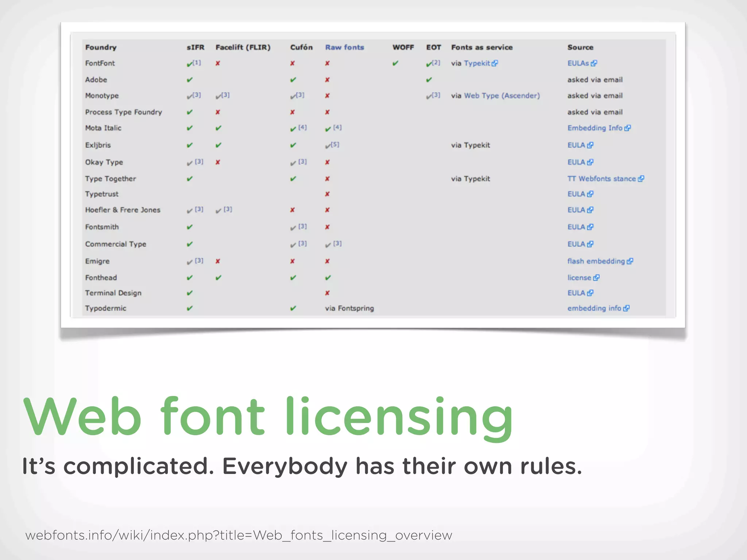Click the green Cufón checkmark for Adobe
Image resolution: width=747 pixels, height=560 pixels.
[293, 79]
